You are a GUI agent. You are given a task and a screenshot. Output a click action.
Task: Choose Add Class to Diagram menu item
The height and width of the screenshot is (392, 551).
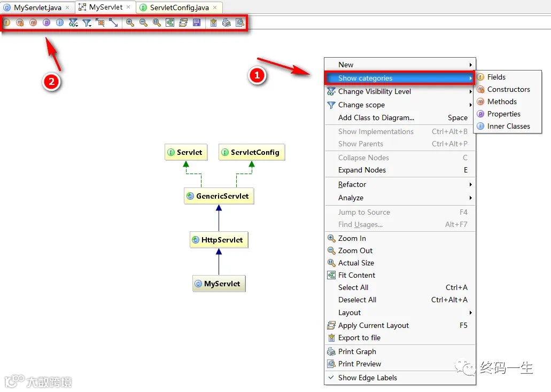coord(400,117)
